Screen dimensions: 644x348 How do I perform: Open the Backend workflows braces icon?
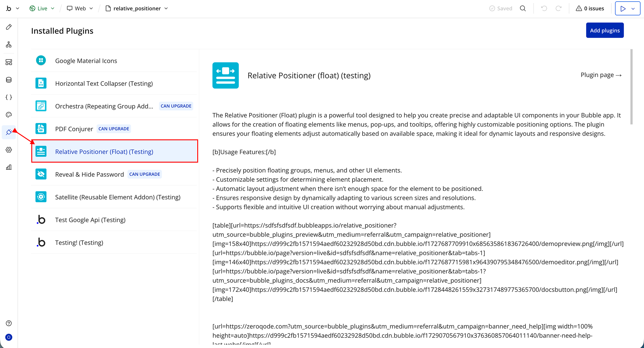9,97
